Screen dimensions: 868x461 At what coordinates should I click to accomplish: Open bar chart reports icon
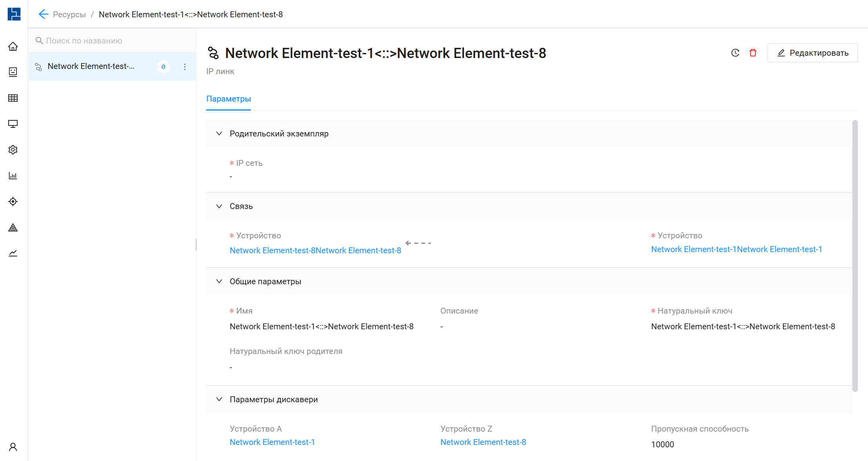click(13, 176)
